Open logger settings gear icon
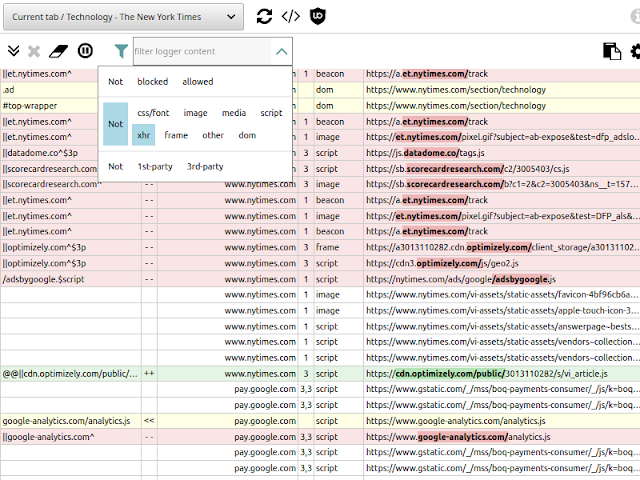 click(635, 51)
